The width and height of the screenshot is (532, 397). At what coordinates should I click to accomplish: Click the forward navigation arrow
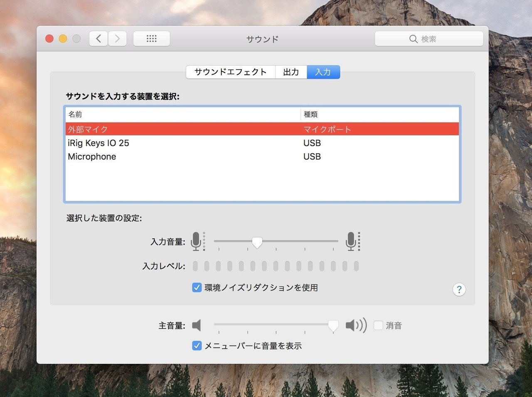117,38
